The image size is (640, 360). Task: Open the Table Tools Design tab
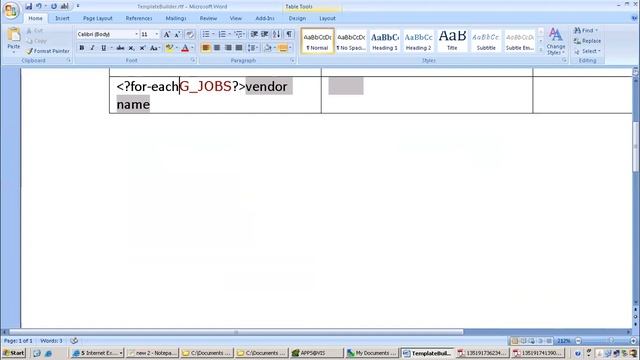coord(297,18)
